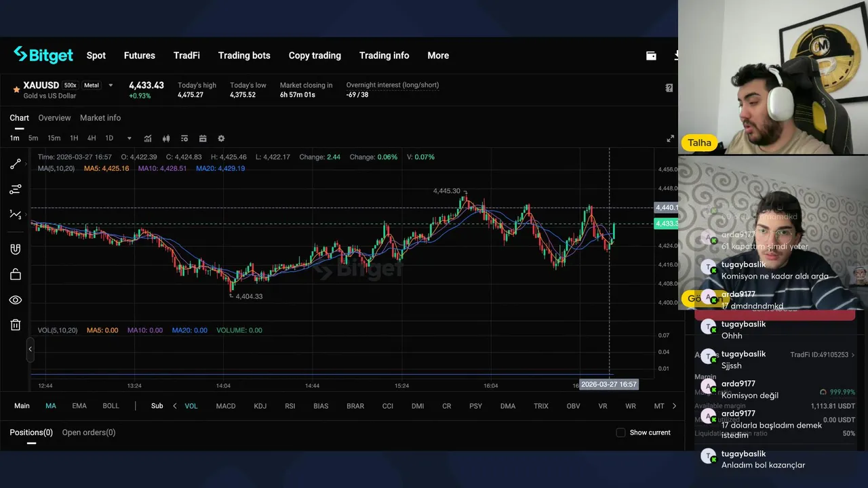Click the 500x leverage badge
Image resolution: width=868 pixels, height=488 pixels.
tap(71, 85)
